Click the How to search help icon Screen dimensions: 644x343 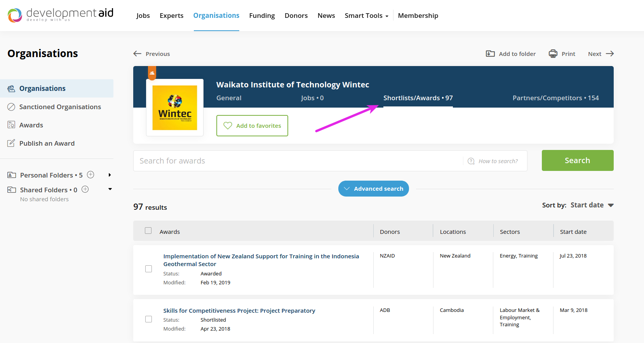pos(471,161)
